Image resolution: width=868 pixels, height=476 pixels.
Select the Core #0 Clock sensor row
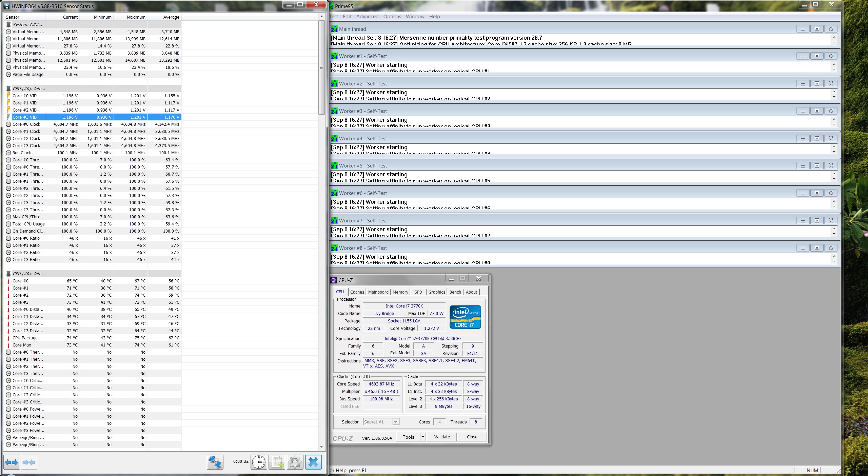26,124
